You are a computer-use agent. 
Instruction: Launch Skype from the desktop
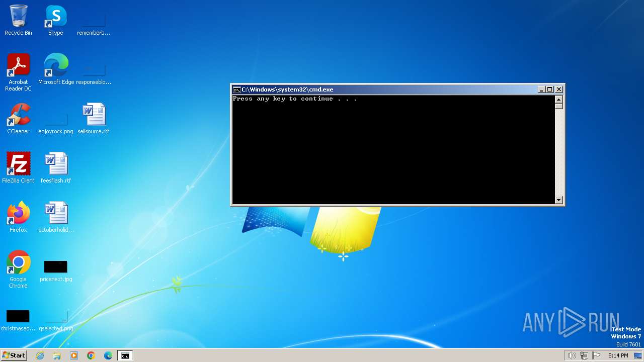[56, 20]
